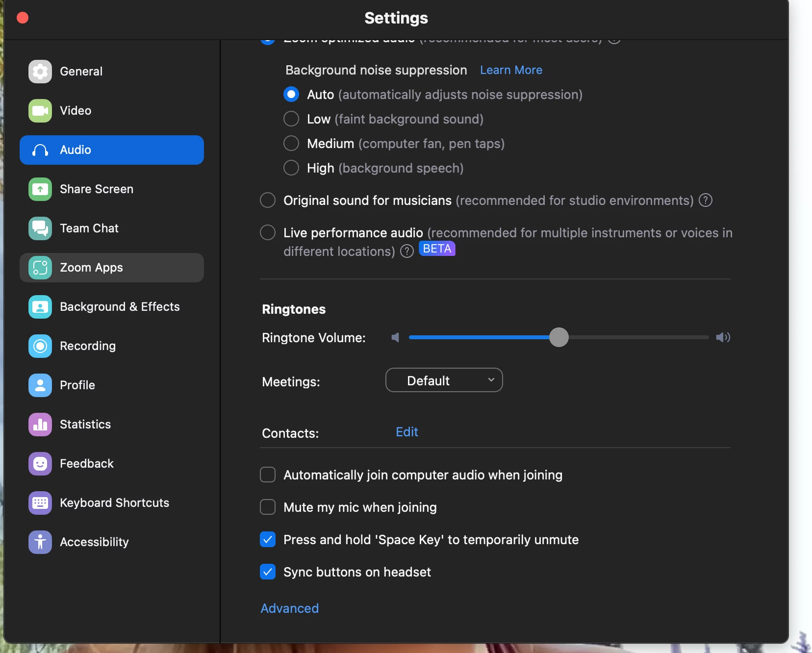Click help icon beside Original sound for musicians

706,200
